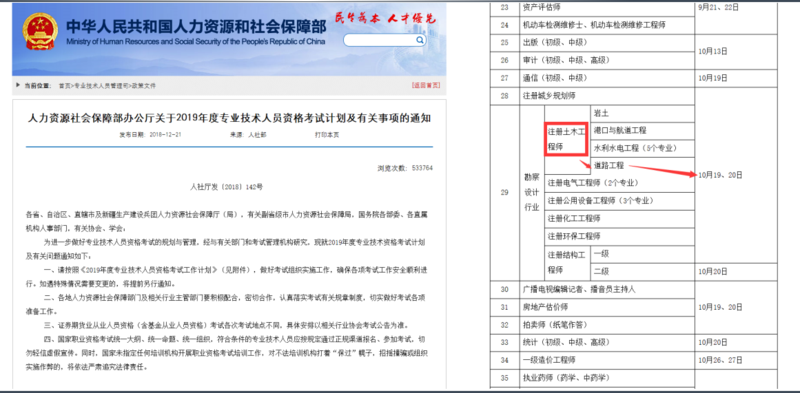Open 政策文件 breadcrumb link
This screenshot has height=393, width=800.
143,86
